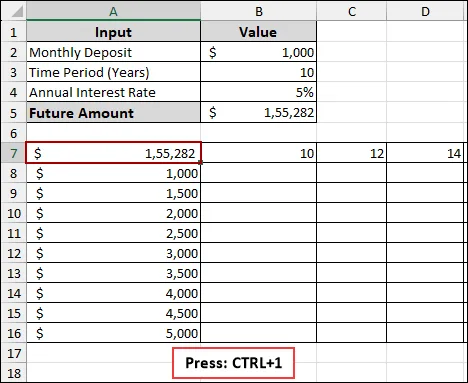Select column C header

[x=352, y=12]
